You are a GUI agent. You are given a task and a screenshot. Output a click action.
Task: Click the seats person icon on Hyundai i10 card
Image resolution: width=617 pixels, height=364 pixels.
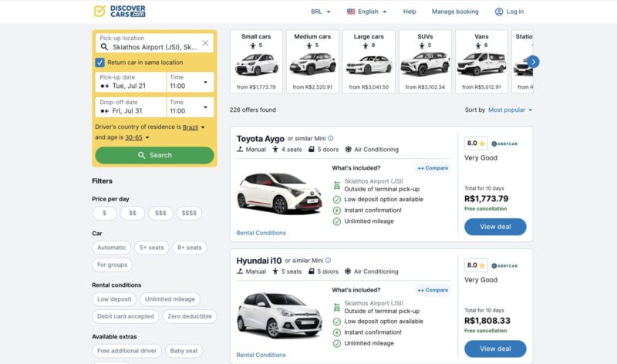coord(275,271)
